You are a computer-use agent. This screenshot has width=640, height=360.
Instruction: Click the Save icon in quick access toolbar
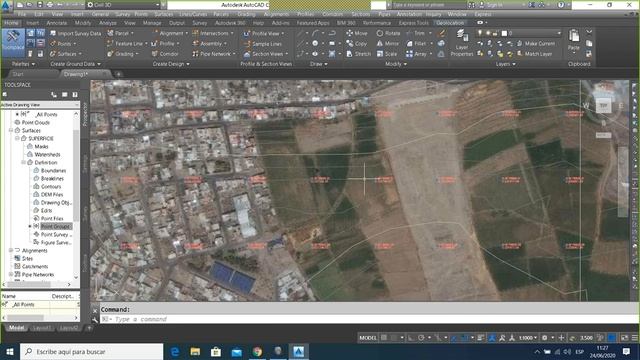point(40,5)
